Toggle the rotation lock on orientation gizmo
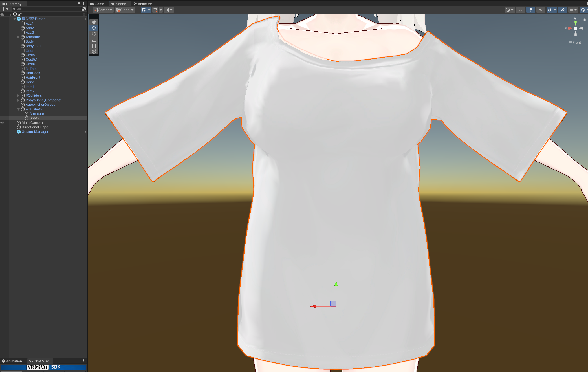Viewport: 588px width, 372px height. pyautogui.click(x=585, y=19)
